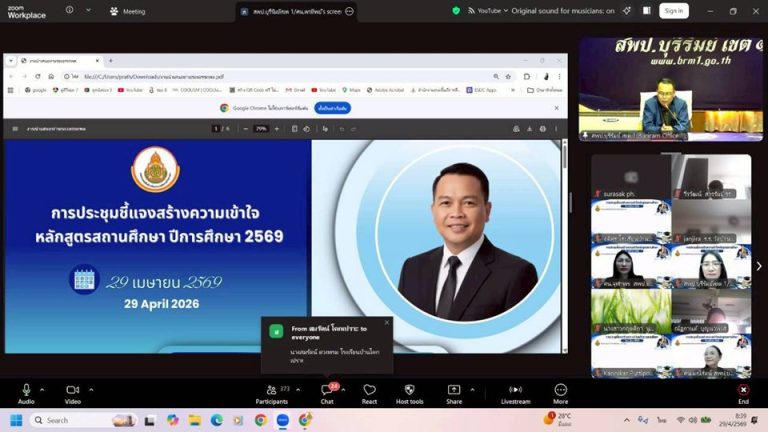The width and height of the screenshot is (768, 432).
Task: Toggle camera with the Video button
Action: [72, 391]
